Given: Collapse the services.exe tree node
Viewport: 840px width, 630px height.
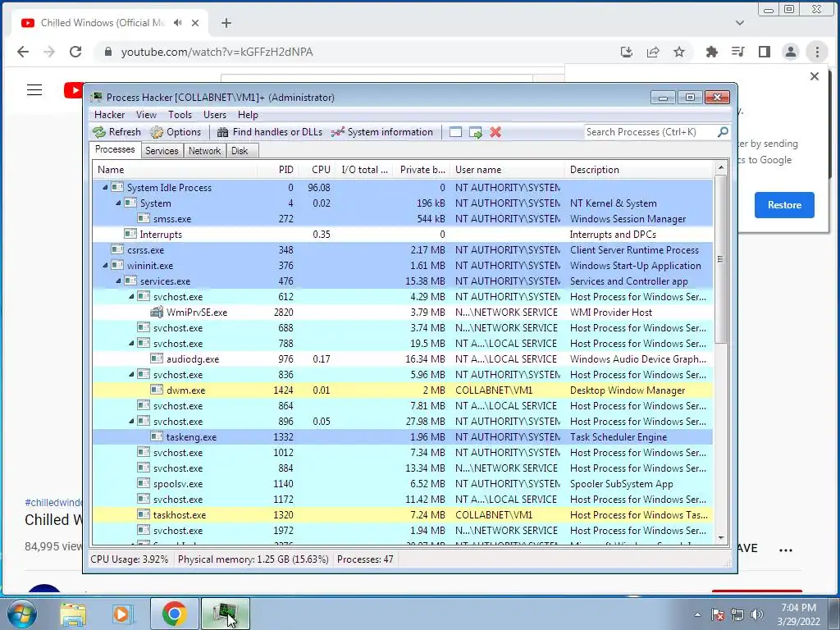Looking at the screenshot, I should [118, 281].
